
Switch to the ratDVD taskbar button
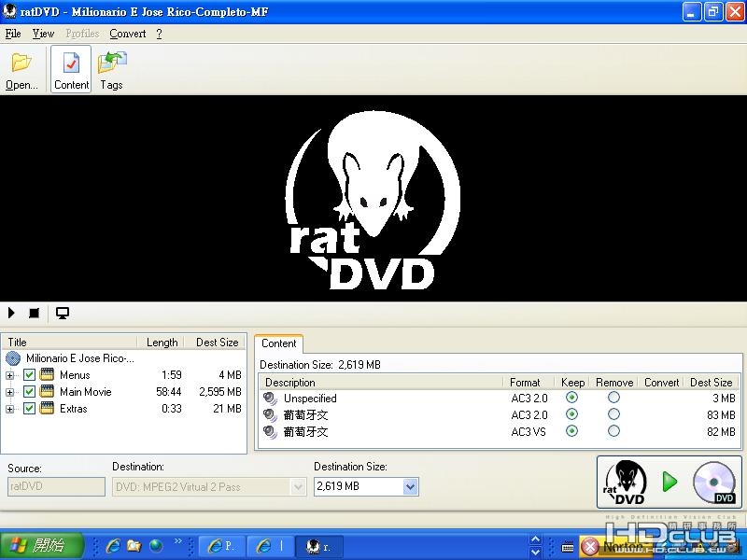(x=320, y=546)
